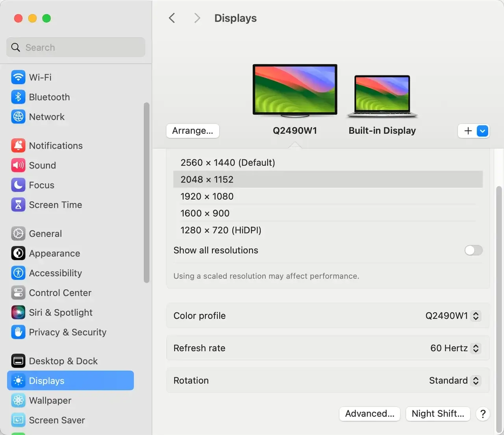Click the Privacy & Security hand icon
This screenshot has width=504, height=435.
click(x=18, y=332)
